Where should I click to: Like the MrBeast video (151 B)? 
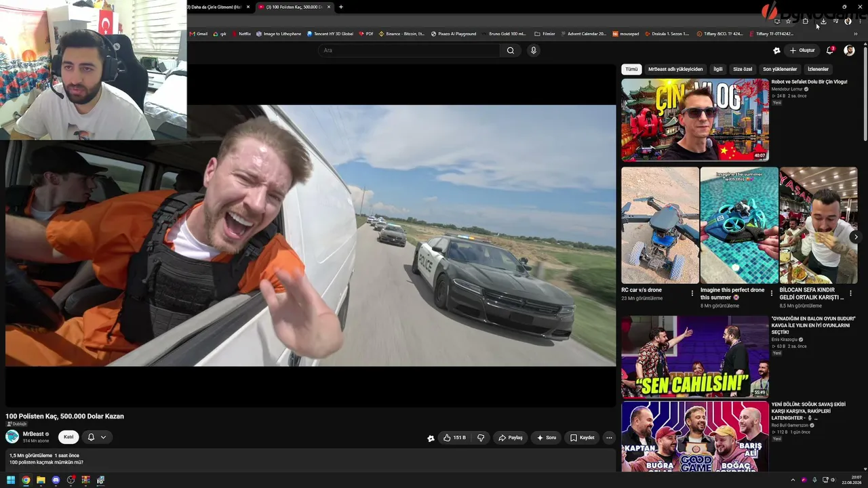(x=455, y=438)
